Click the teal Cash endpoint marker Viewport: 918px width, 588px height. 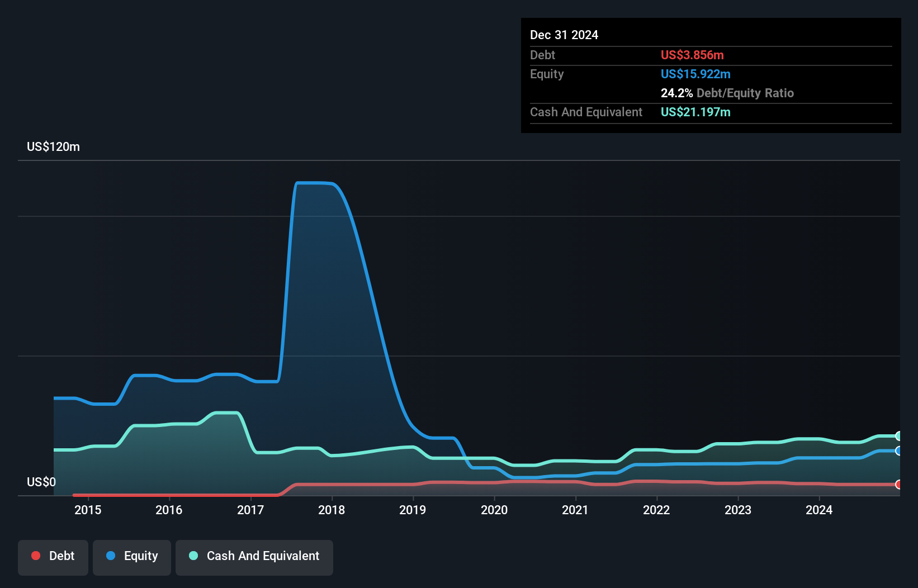(899, 436)
